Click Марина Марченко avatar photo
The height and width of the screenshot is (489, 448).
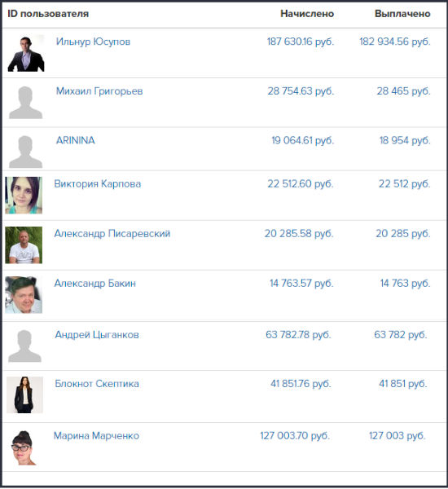click(x=24, y=447)
